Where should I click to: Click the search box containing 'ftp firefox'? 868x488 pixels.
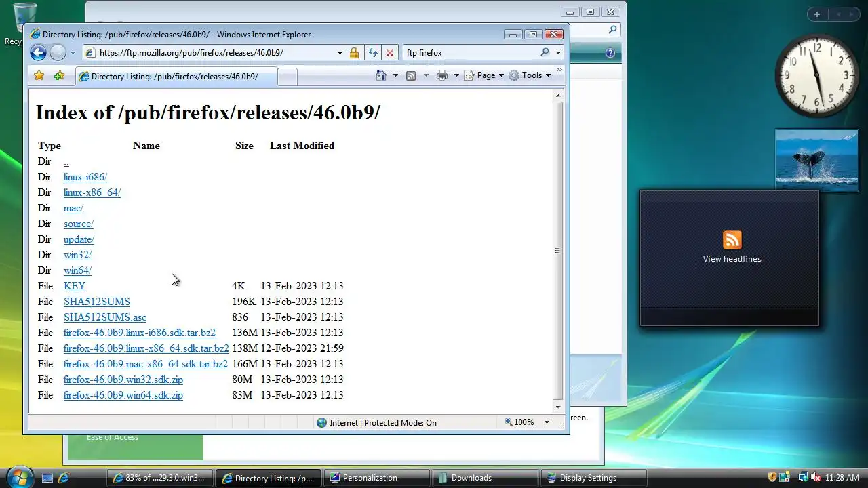pos(471,52)
